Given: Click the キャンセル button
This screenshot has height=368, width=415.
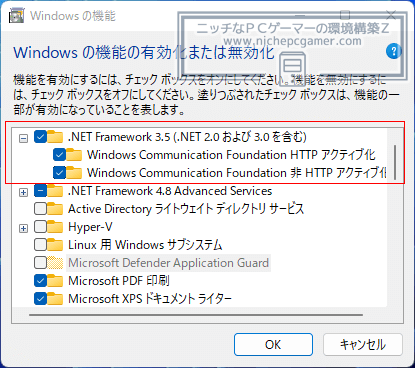Looking at the screenshot, I should [x=363, y=345].
